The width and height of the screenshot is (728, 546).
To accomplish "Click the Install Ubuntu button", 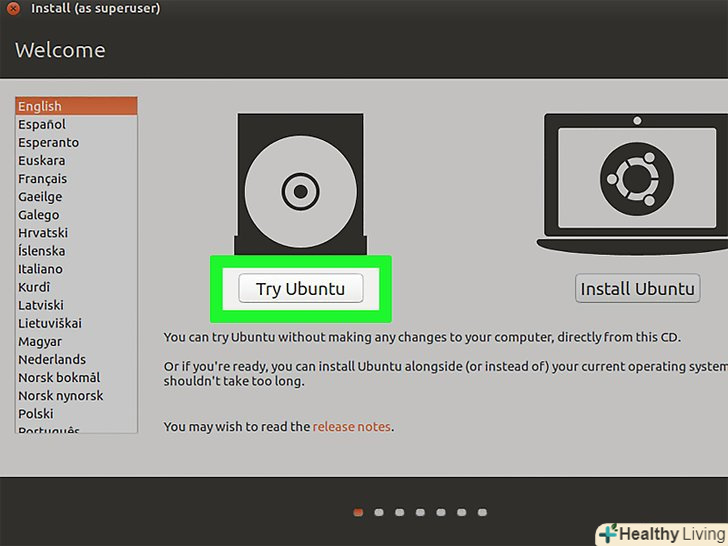I will [637, 288].
